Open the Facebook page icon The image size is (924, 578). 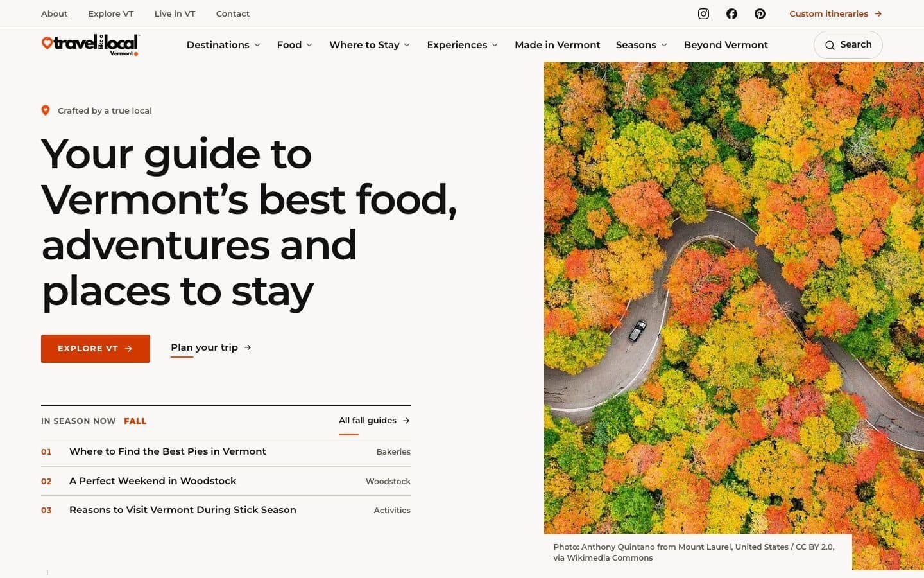(x=732, y=13)
